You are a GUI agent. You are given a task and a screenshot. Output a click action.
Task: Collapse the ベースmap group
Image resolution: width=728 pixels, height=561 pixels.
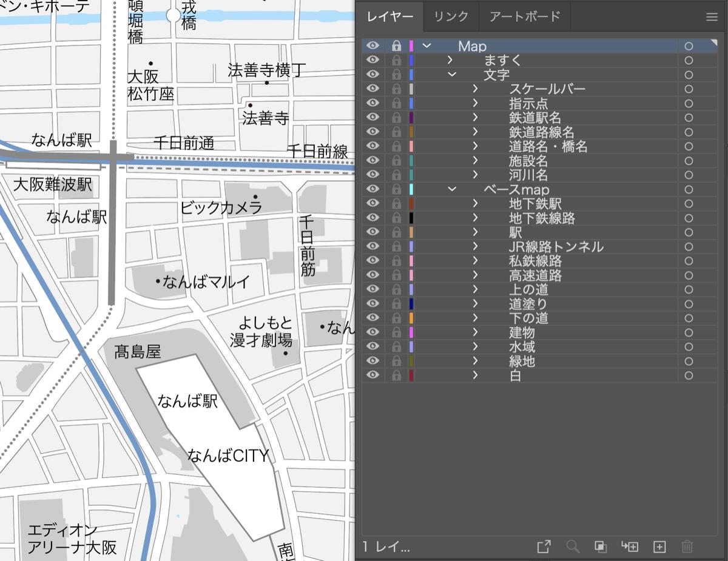(450, 189)
